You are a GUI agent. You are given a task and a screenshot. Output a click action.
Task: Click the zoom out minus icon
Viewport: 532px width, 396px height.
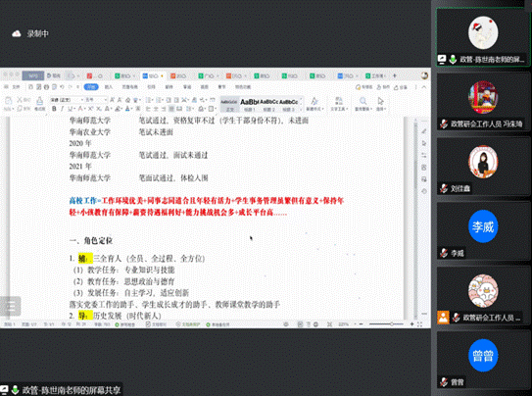tap(361, 324)
